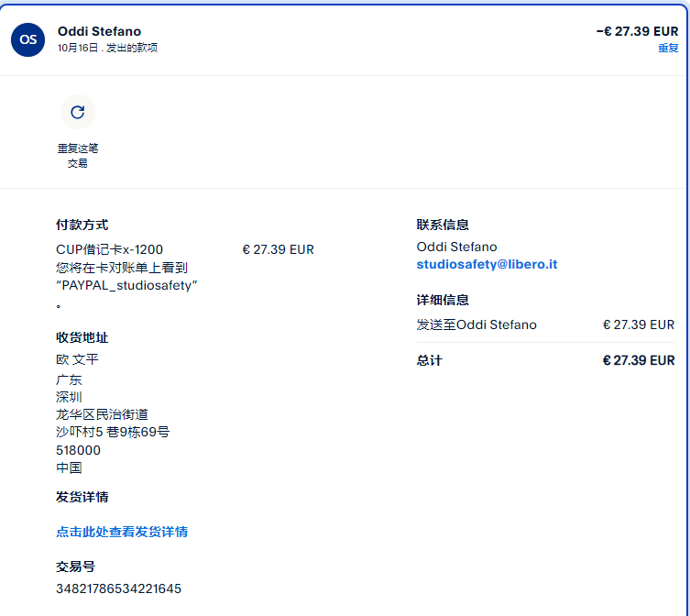This screenshot has height=616, width=690.
Task: Click the OS initials avatar
Action: coord(28,39)
